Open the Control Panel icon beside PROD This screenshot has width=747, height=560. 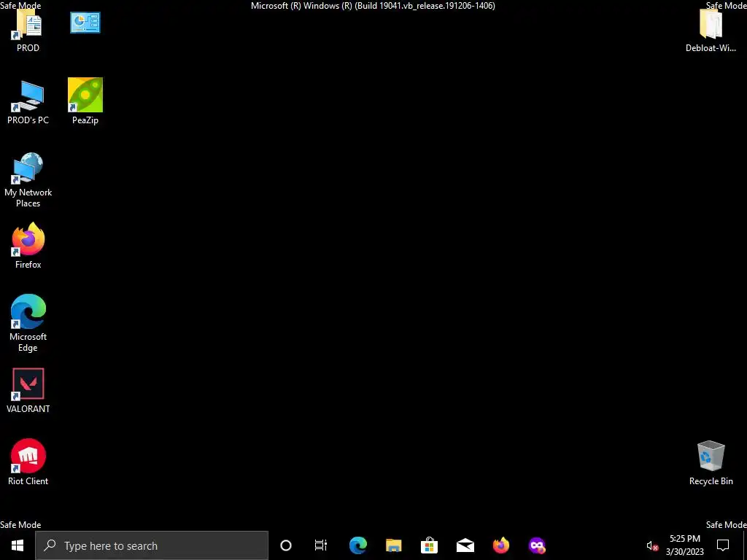click(85, 23)
